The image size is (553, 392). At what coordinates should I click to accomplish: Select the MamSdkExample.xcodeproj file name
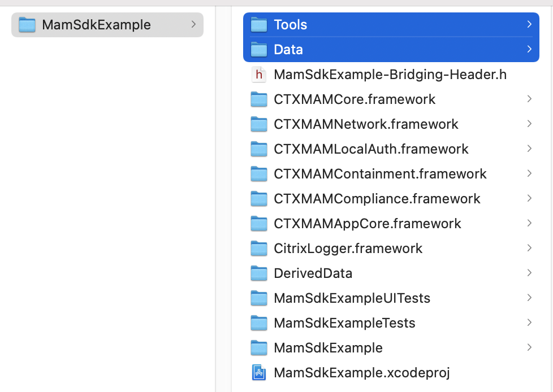pos(361,373)
